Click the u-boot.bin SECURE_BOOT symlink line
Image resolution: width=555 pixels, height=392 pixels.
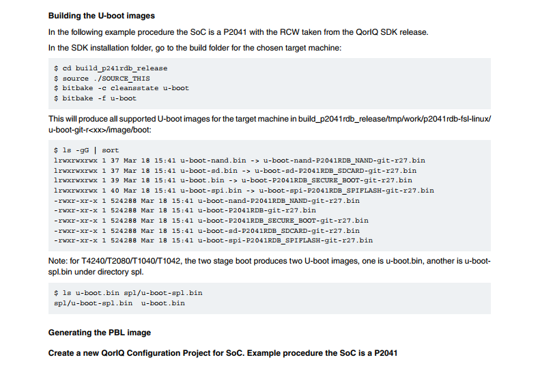[x=233, y=180]
